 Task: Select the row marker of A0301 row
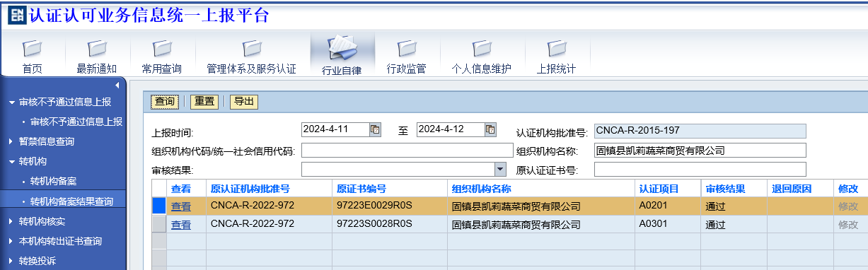tap(158, 224)
